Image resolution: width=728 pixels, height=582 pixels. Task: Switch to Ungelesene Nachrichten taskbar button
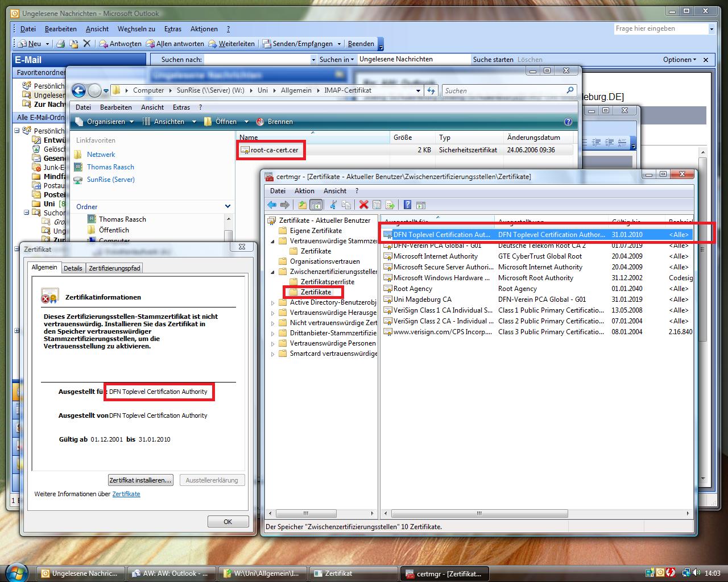point(80,573)
